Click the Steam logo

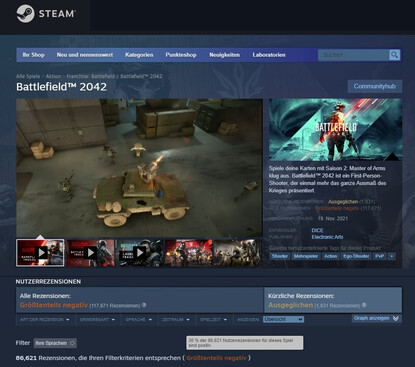pos(46,14)
